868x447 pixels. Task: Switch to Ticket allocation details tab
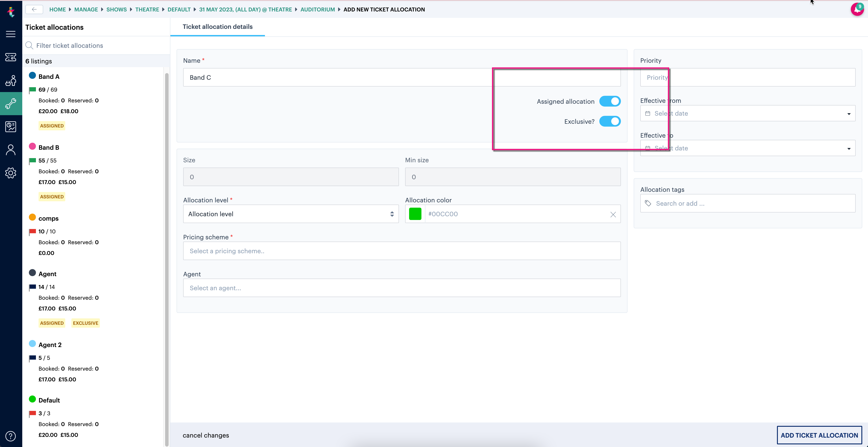[x=217, y=27]
